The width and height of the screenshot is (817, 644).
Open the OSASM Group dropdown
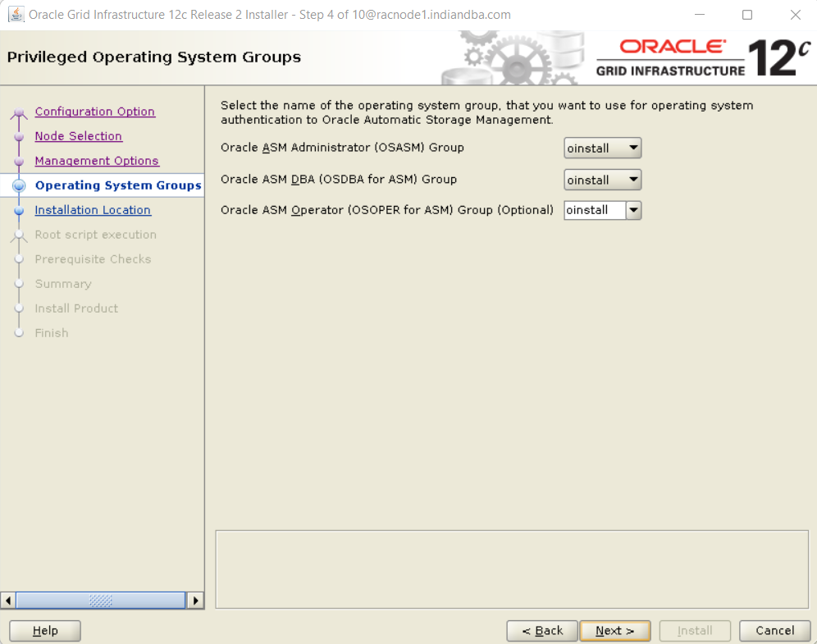click(x=602, y=148)
